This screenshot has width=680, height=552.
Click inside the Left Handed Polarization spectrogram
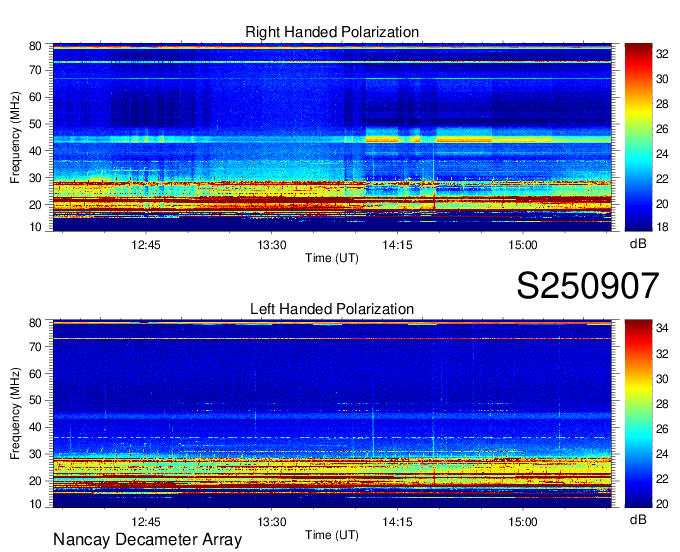[332, 414]
